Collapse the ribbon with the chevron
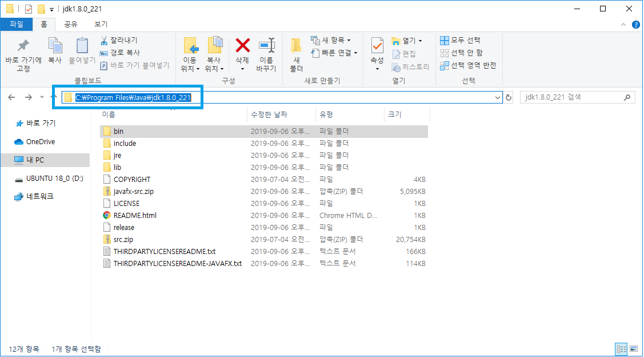644x357 pixels. pyautogui.click(x=623, y=25)
